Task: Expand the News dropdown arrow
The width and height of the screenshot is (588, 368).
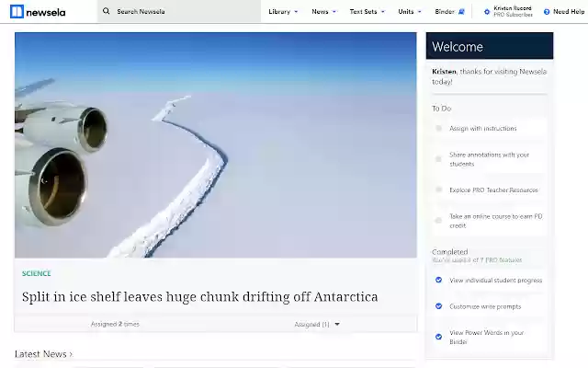Action: click(x=334, y=12)
